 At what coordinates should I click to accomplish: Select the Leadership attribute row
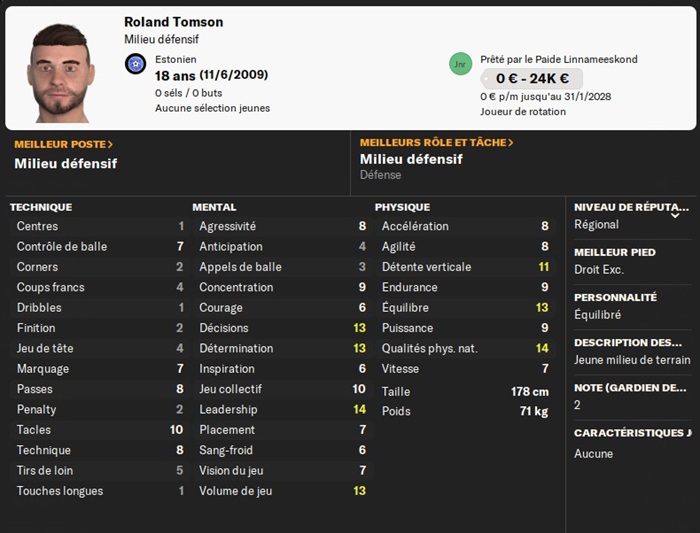pyautogui.click(x=282, y=409)
